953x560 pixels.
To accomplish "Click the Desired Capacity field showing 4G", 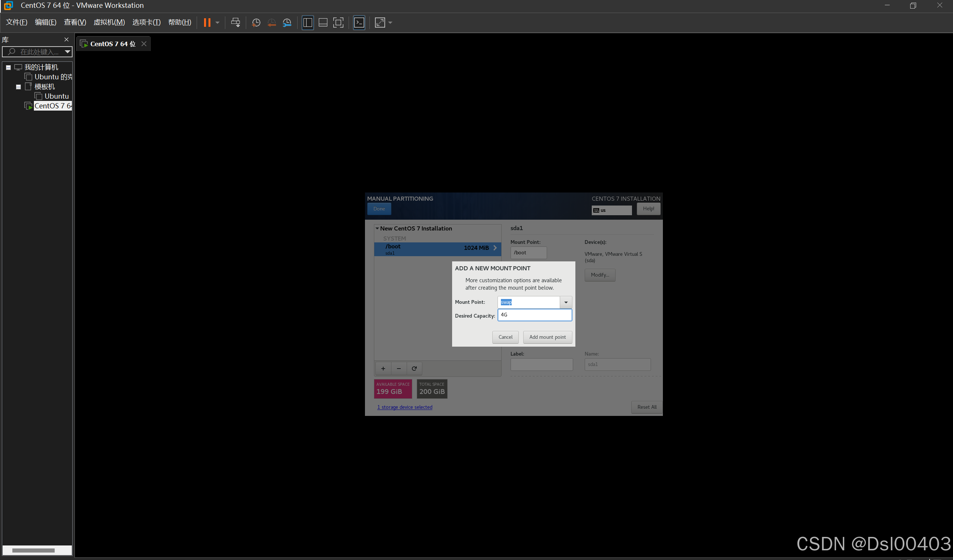I will click(x=535, y=315).
